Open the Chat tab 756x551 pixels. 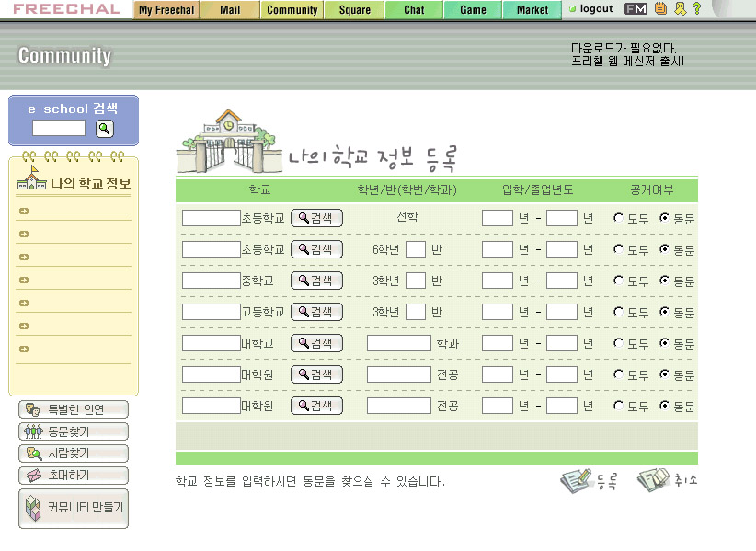pyautogui.click(x=414, y=9)
